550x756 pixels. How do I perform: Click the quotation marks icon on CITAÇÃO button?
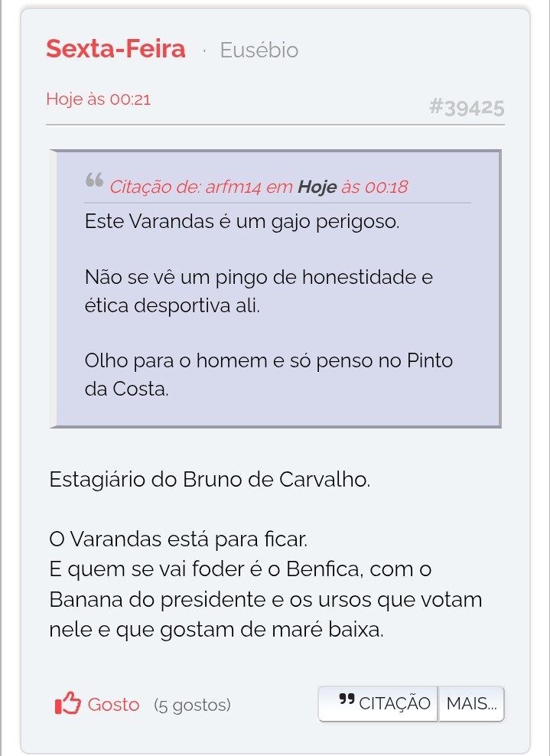(x=347, y=700)
